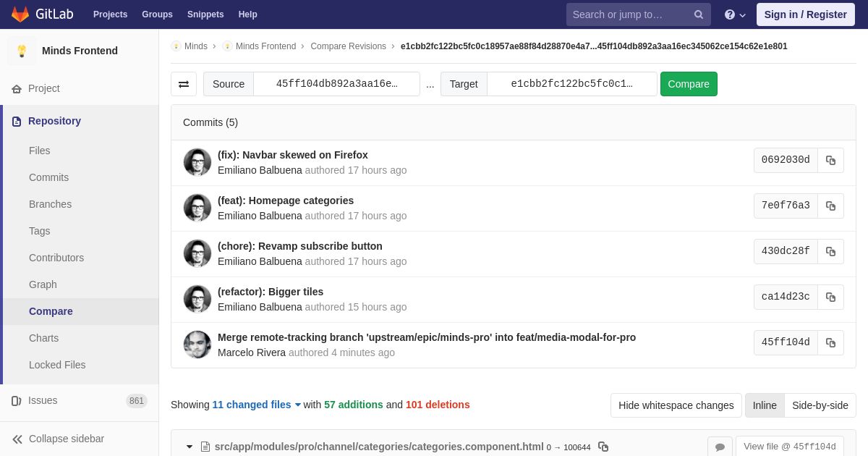
Task: Click Hide whitespace changes button
Action: tap(676, 405)
